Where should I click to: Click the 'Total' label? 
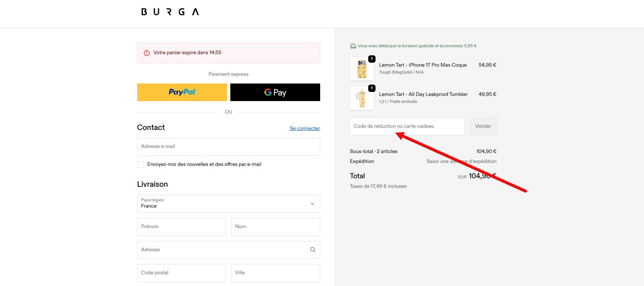click(x=357, y=176)
